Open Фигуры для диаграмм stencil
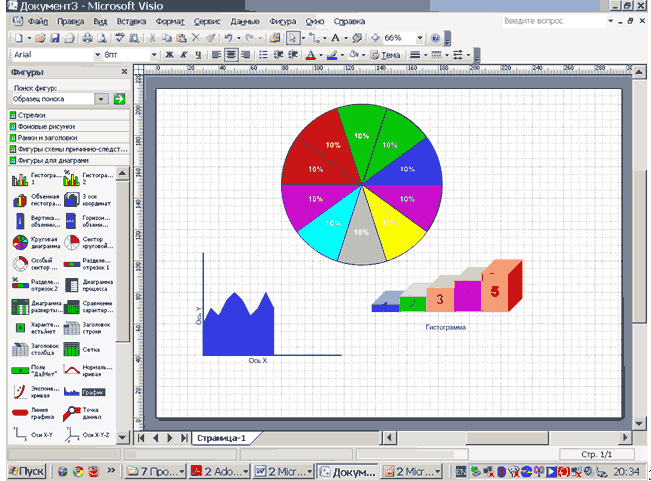 (x=69, y=160)
